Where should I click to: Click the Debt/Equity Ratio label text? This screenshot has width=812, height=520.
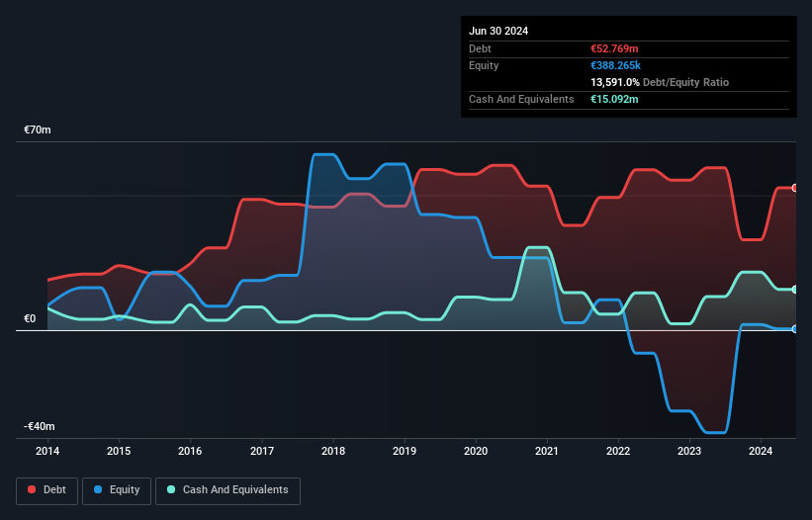coord(685,82)
